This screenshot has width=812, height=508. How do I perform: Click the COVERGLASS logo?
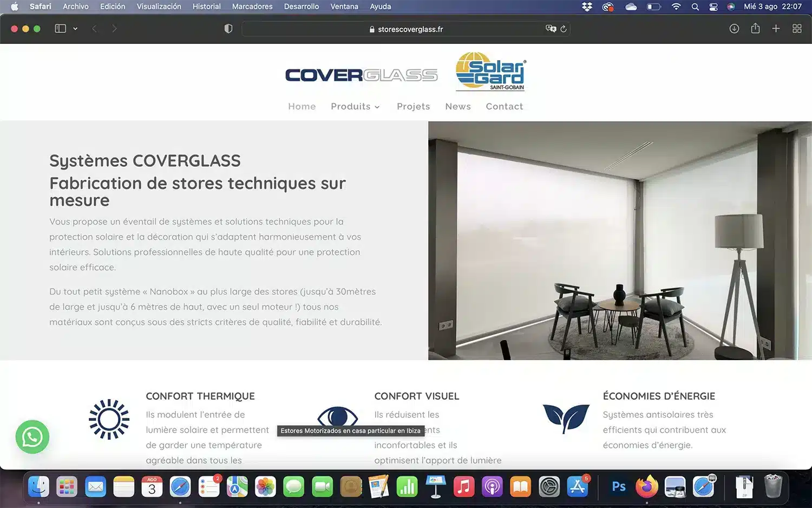361,75
